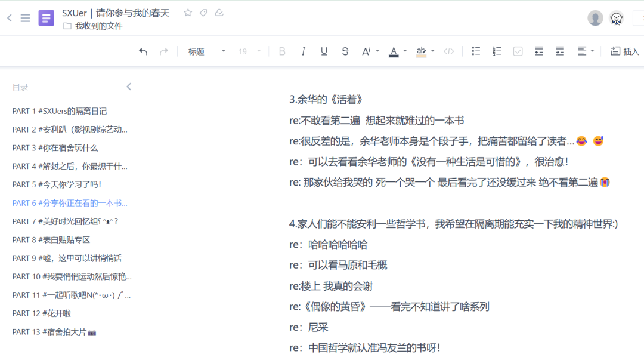Open the font color dropdown arrow

pos(405,51)
